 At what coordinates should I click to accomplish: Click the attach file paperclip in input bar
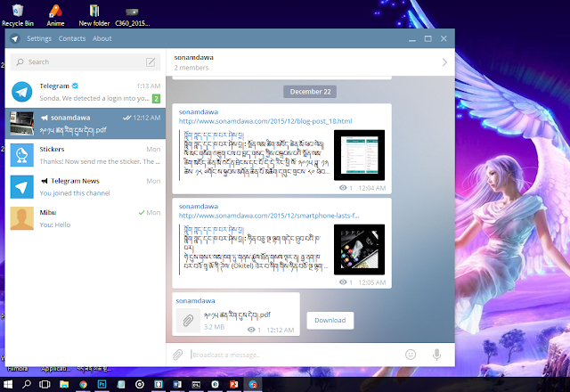(x=178, y=355)
